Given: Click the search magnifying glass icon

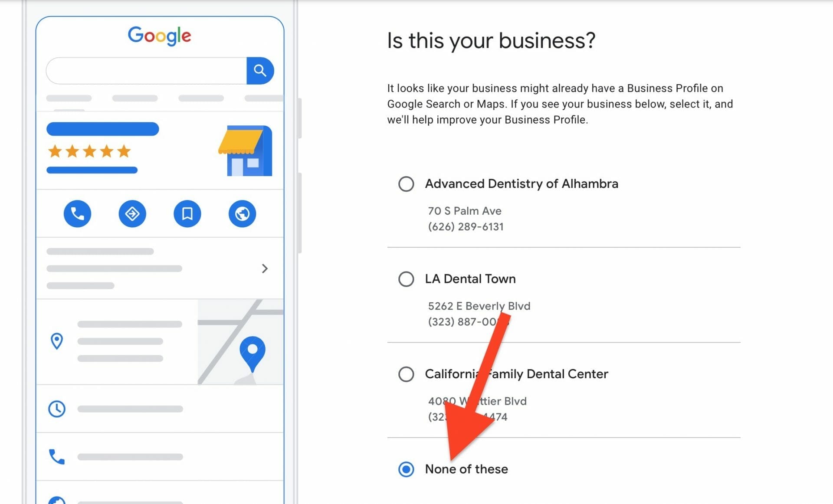Looking at the screenshot, I should [260, 70].
